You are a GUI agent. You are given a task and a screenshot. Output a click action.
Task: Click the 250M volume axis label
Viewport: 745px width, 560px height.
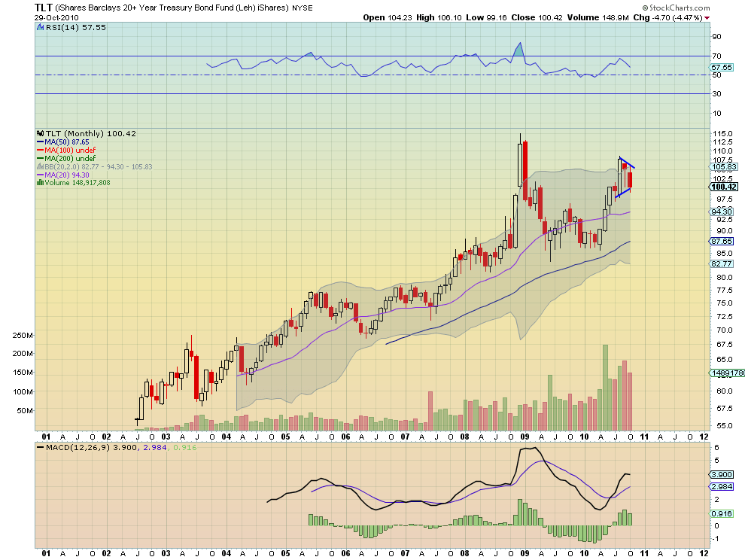(23, 336)
